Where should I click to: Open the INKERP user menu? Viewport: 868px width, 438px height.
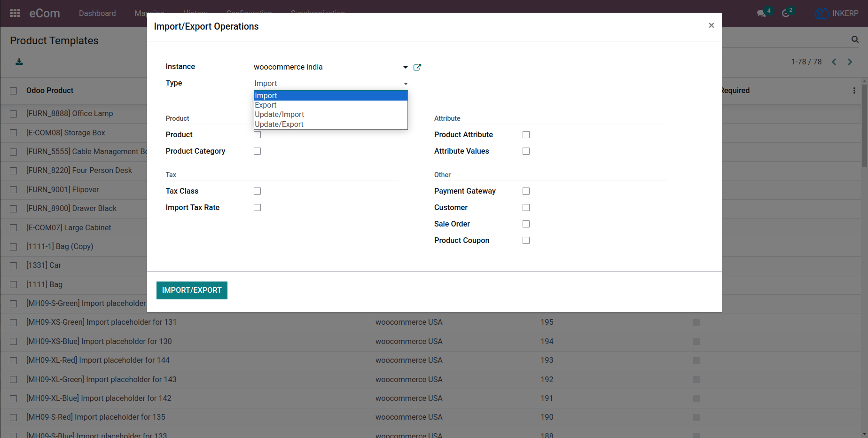click(837, 13)
